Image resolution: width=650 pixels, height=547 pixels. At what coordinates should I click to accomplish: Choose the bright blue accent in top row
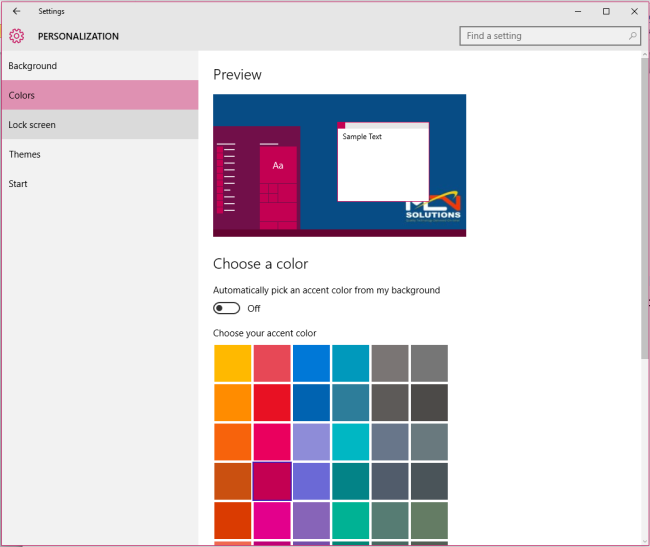pyautogui.click(x=311, y=363)
